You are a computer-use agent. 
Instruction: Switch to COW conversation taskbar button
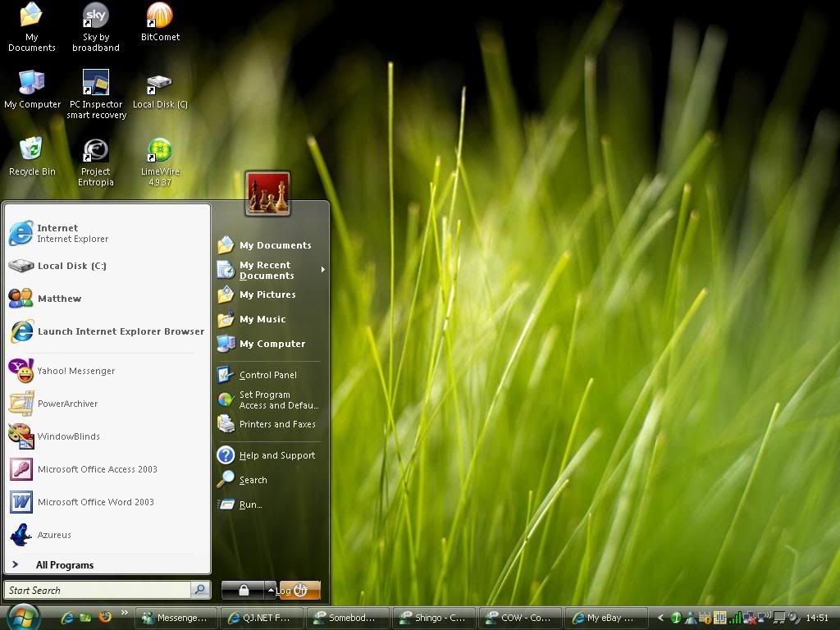click(x=521, y=618)
